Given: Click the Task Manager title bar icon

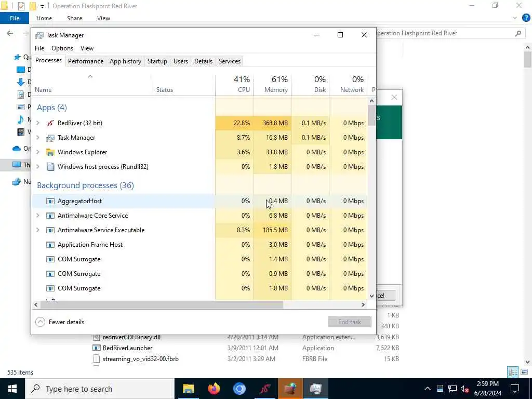Looking at the screenshot, I should (39, 35).
